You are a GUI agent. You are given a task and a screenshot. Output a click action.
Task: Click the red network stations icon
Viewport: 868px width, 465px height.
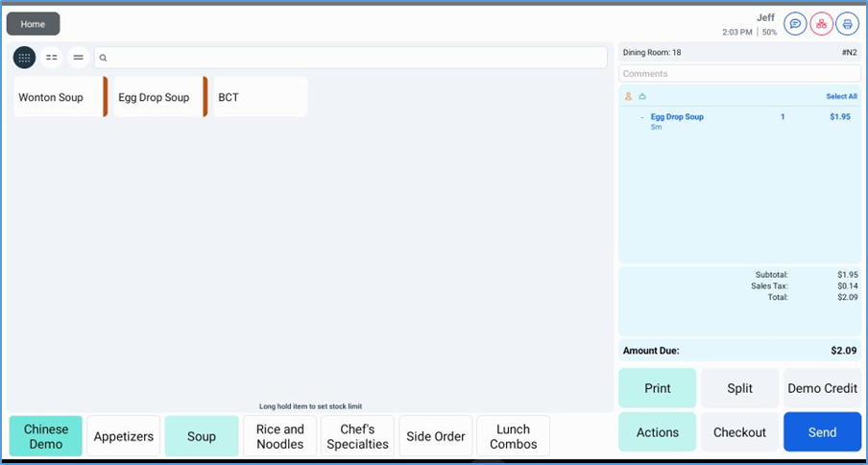(x=821, y=24)
